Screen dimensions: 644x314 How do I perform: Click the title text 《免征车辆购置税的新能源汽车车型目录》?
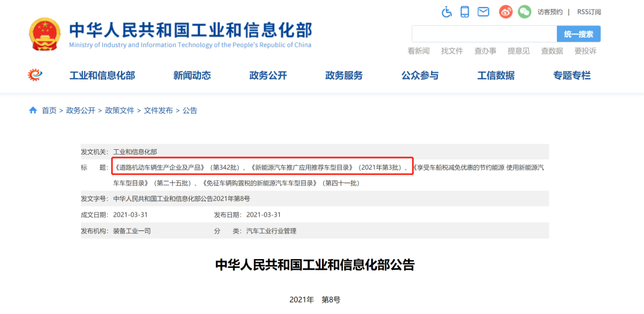click(261, 183)
